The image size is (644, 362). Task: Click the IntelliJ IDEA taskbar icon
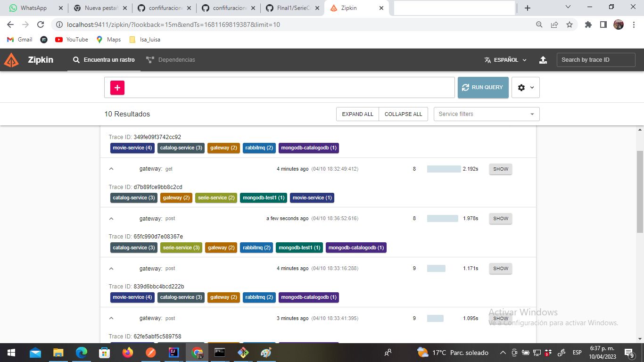pyautogui.click(x=174, y=352)
